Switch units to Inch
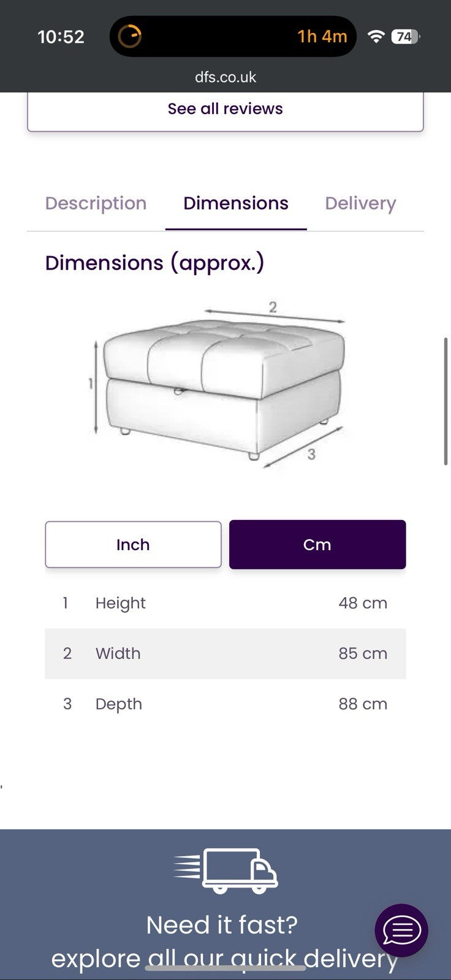Image resolution: width=451 pixels, height=980 pixels. tap(133, 545)
